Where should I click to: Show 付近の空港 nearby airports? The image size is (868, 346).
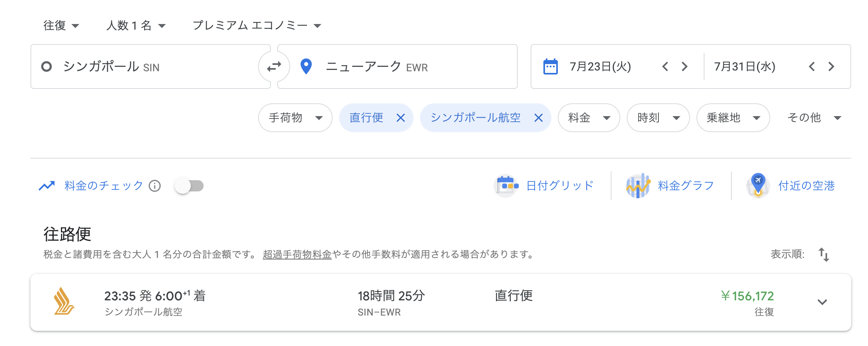coord(791,186)
